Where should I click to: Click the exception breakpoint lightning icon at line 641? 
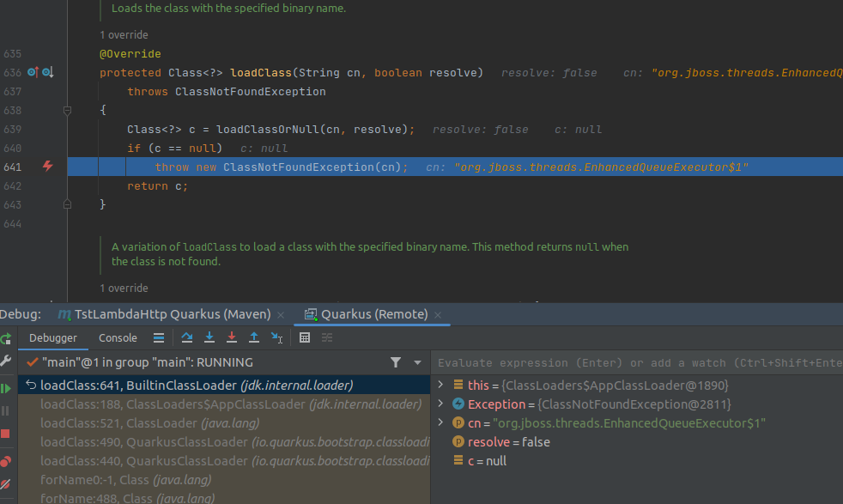pos(48,167)
